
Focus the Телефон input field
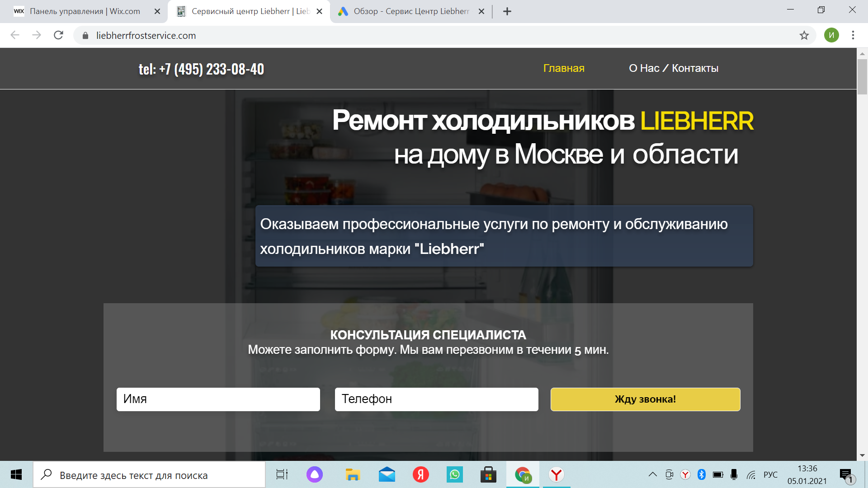[437, 399]
